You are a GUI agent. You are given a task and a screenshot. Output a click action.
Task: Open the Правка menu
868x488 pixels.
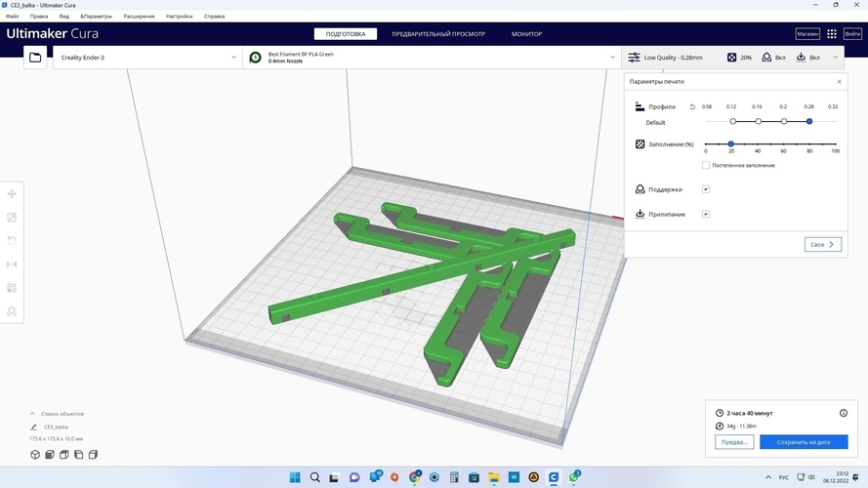[x=39, y=17]
